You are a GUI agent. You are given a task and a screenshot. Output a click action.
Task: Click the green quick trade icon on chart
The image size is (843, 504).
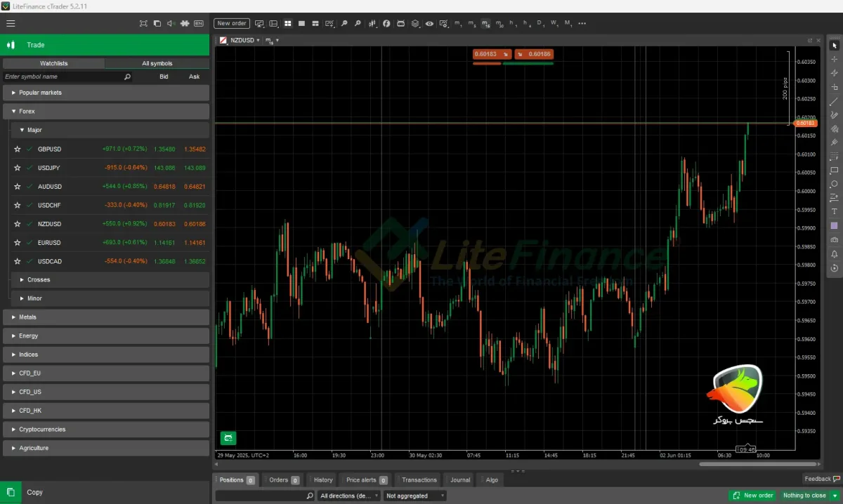point(228,438)
